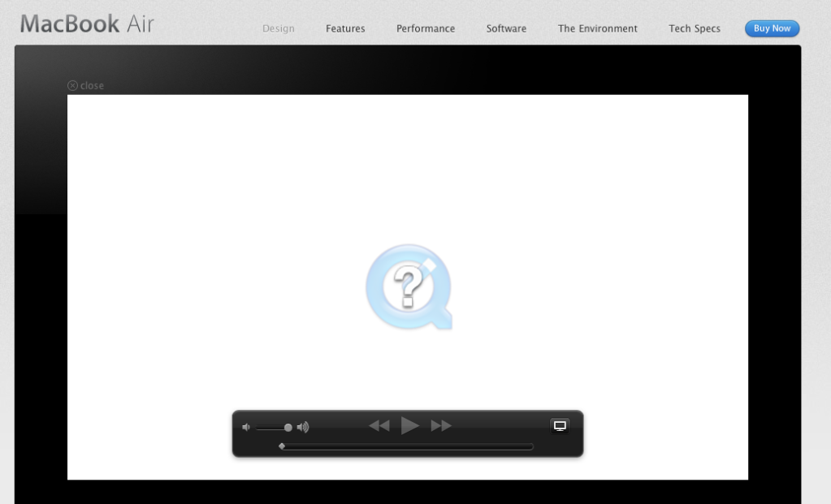Open the Software tab

[x=506, y=28]
